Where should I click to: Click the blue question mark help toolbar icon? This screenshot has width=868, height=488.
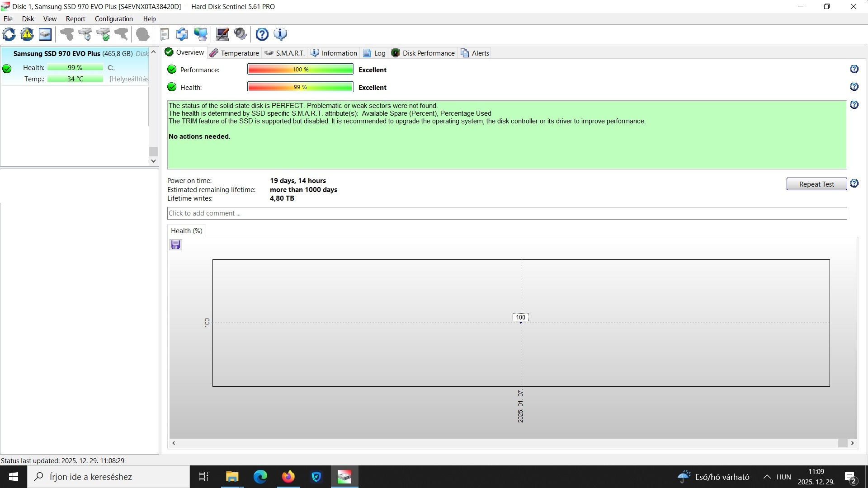point(262,34)
